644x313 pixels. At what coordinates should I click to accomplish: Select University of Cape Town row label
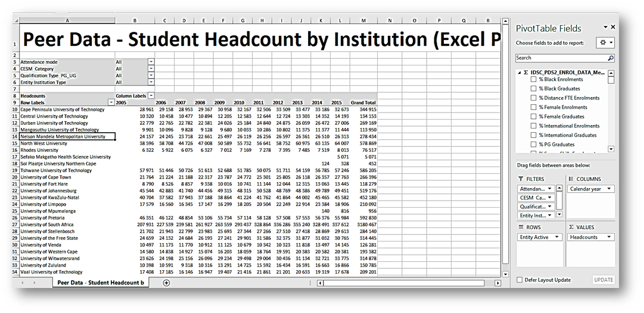click(67, 177)
